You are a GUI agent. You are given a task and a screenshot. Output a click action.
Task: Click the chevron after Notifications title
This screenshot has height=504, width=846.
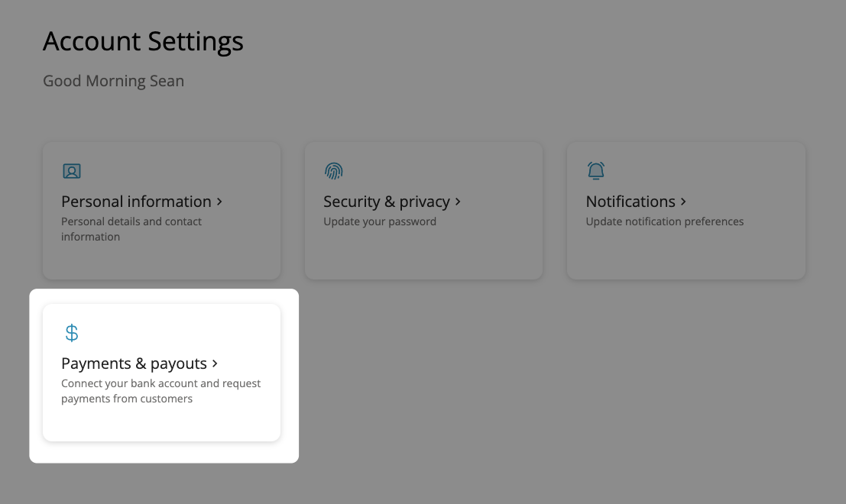683,202
